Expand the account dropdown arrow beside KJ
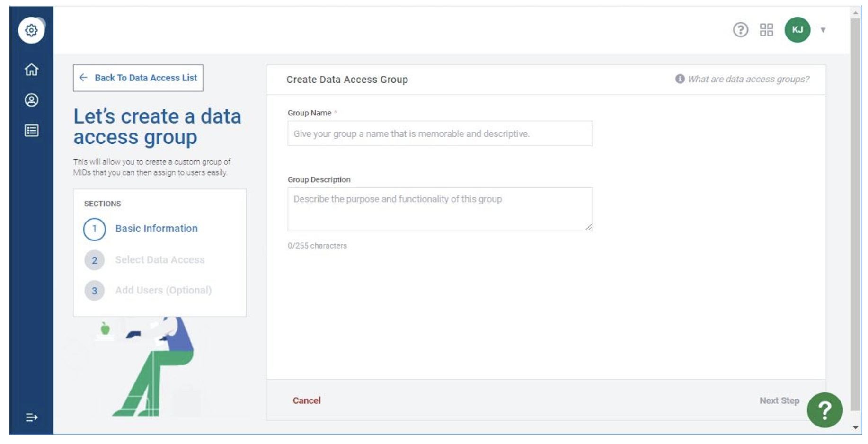 click(823, 30)
